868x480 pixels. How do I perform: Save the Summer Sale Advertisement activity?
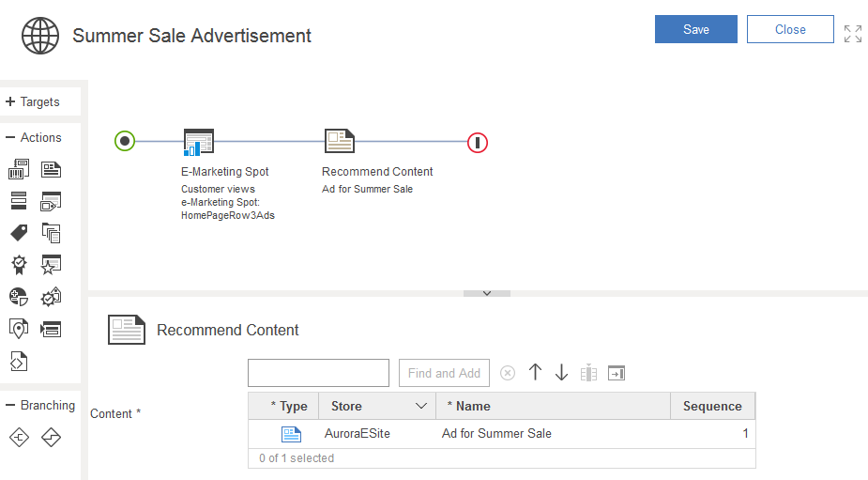point(696,29)
